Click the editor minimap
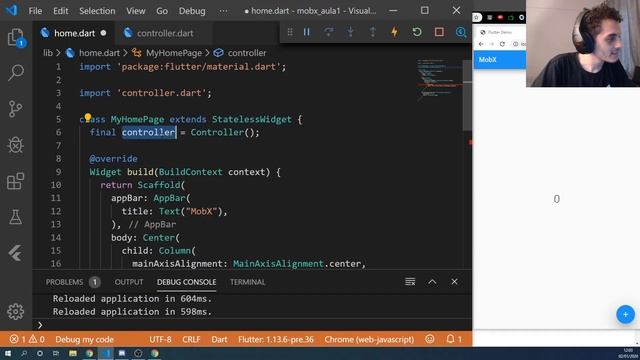Screen dimensions: 640x360 (440, 80)
